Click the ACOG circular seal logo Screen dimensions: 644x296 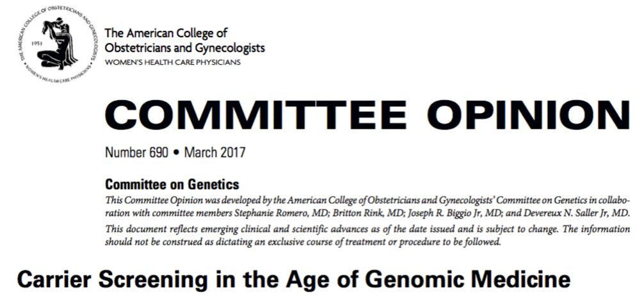click(58, 44)
